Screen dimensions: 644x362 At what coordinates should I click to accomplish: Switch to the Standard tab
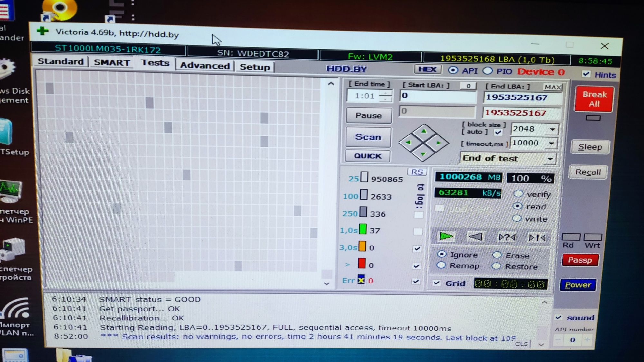click(61, 61)
